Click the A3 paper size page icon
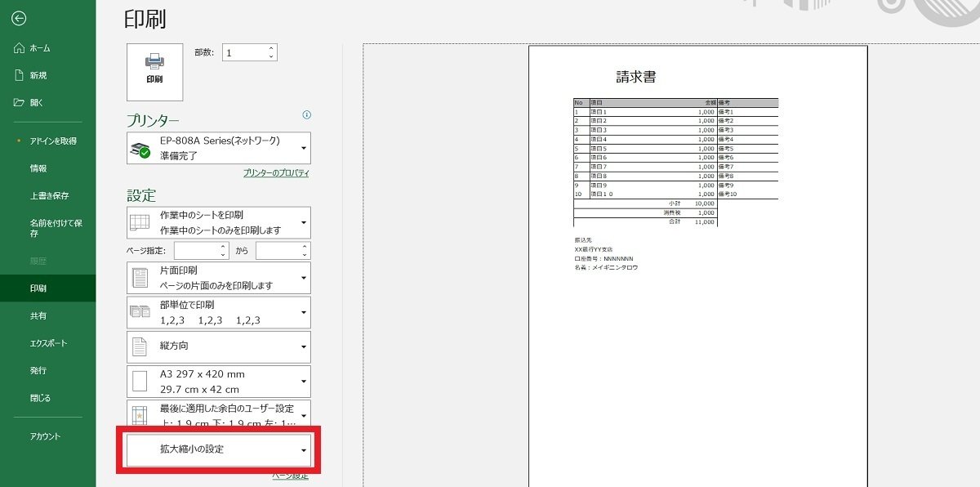The image size is (980, 487). click(x=139, y=381)
